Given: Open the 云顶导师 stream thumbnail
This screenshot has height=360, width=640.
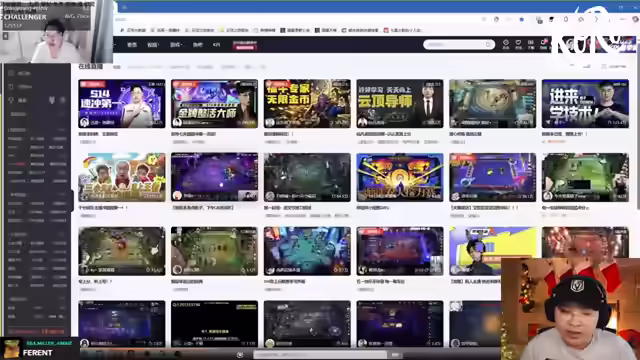Looking at the screenshot, I should tap(400, 104).
